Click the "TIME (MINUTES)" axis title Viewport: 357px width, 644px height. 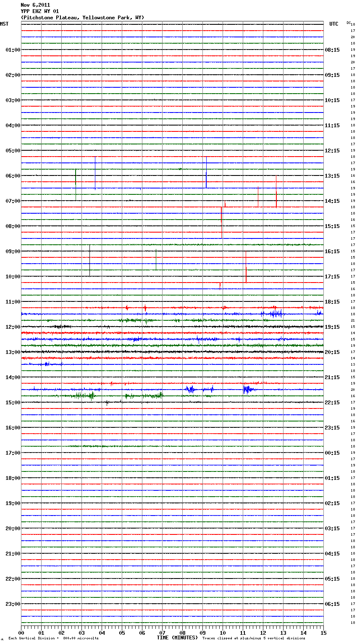(177, 638)
